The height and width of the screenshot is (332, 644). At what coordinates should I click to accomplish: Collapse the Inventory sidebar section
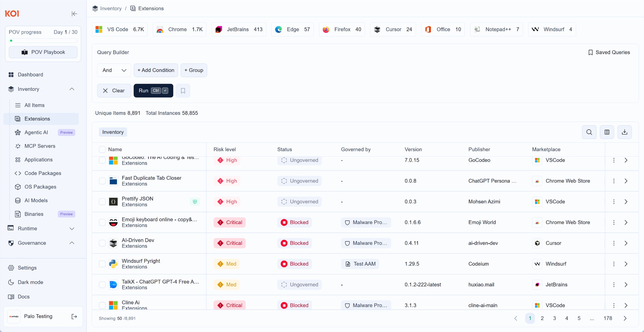[72, 89]
